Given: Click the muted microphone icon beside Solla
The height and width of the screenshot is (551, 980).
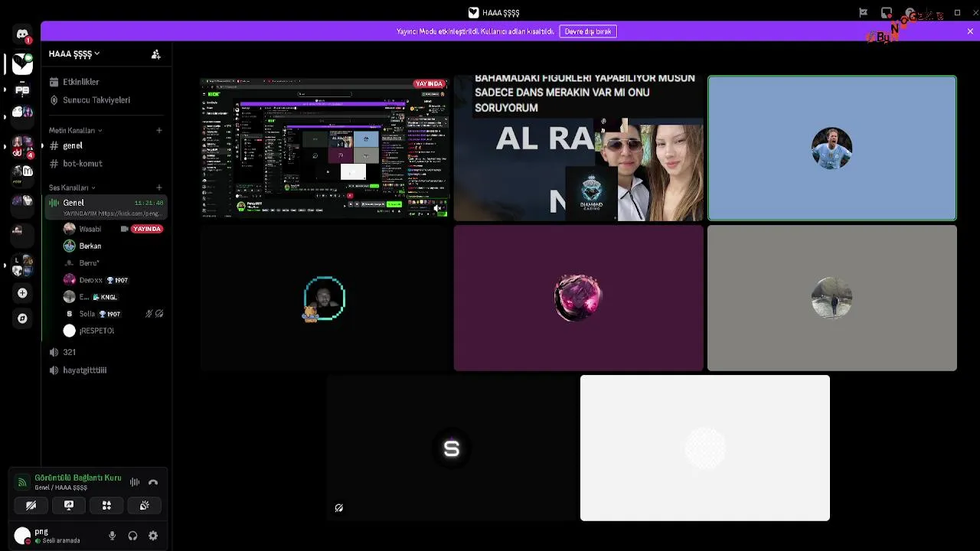Looking at the screenshot, I should (x=149, y=314).
